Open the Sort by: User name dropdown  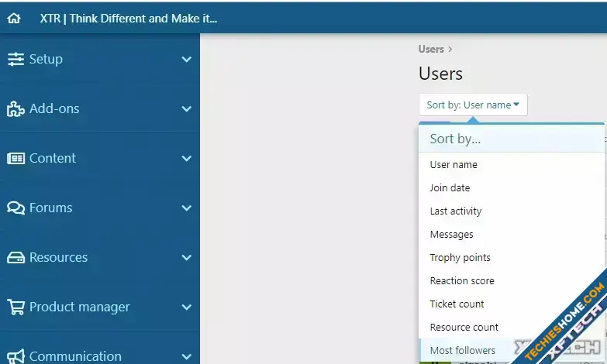click(472, 105)
